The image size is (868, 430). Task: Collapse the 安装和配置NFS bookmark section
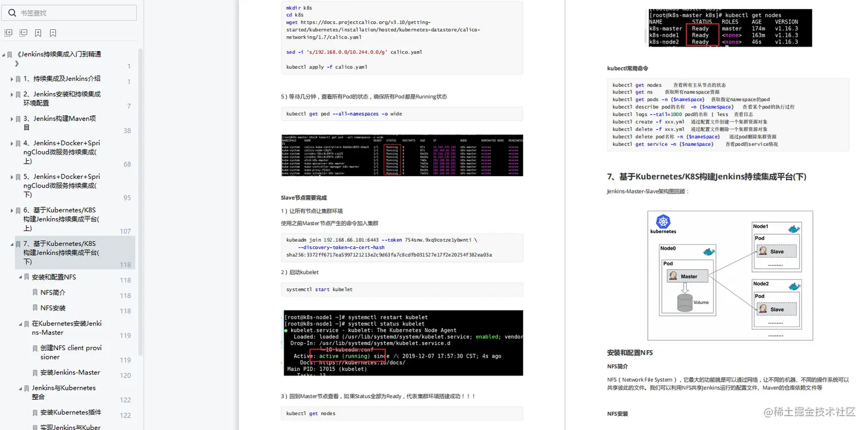pos(20,277)
